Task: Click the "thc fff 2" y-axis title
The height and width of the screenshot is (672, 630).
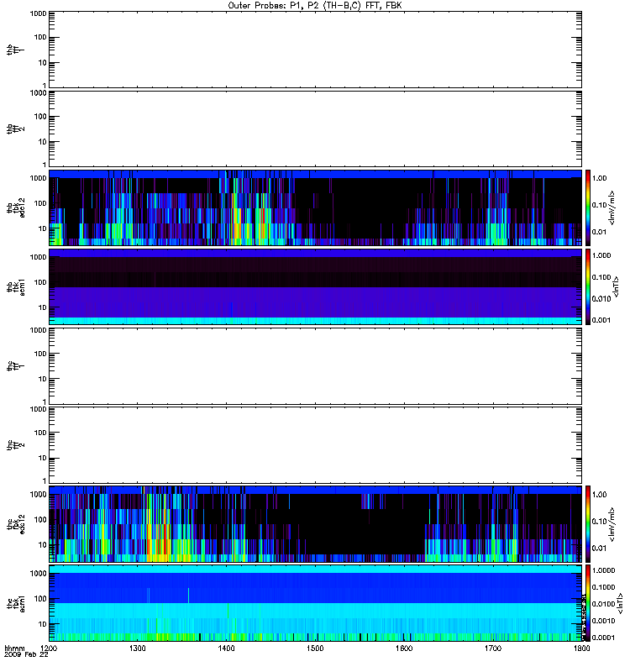Action: (x=15, y=445)
